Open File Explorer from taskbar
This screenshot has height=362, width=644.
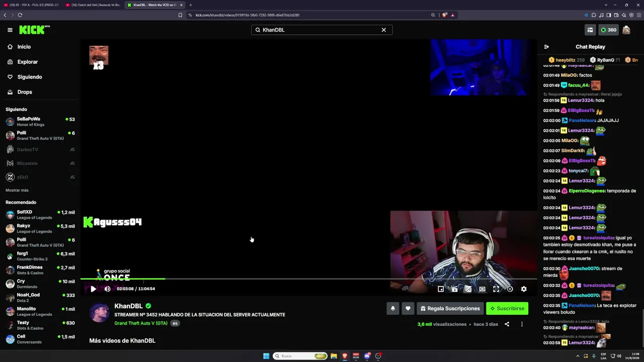[x=334, y=356]
